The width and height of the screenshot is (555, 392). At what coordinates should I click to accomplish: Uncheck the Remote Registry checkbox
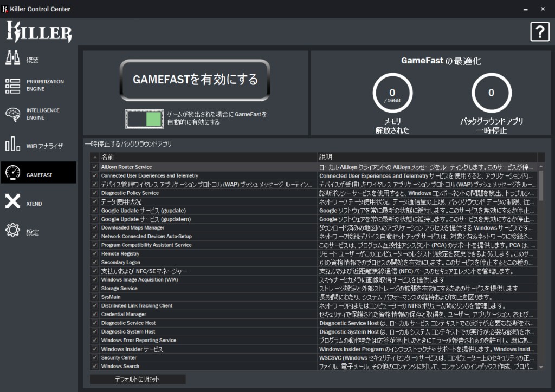point(95,254)
